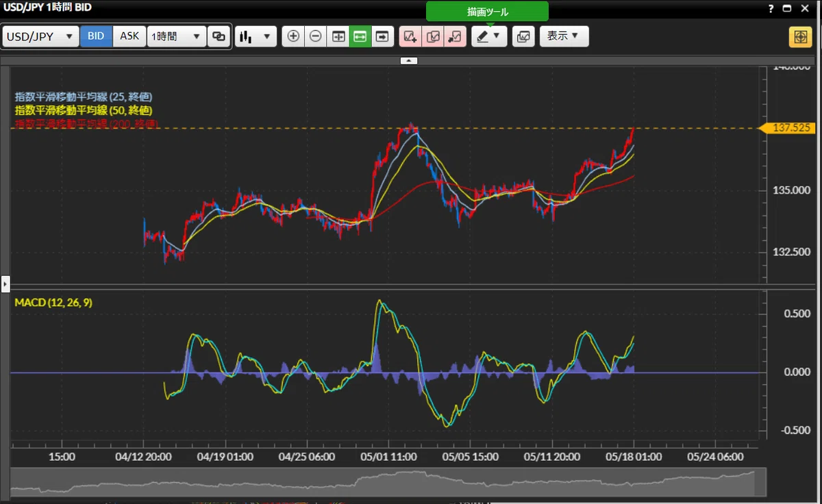Click the add indicator chart icon with plus
822x504 pixels.
410,36
